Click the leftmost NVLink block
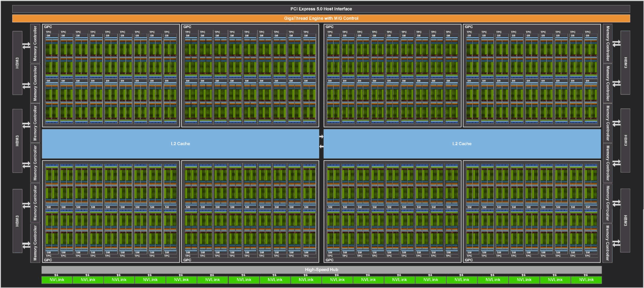 (57, 280)
